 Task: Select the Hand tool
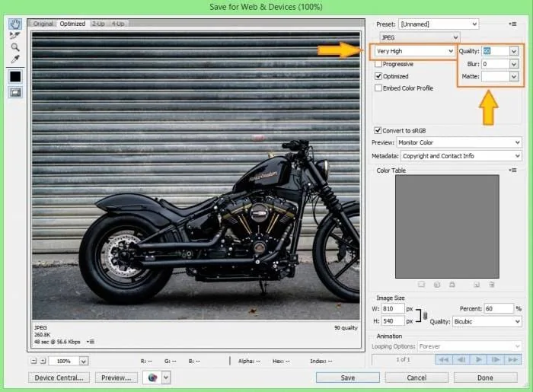click(15, 24)
